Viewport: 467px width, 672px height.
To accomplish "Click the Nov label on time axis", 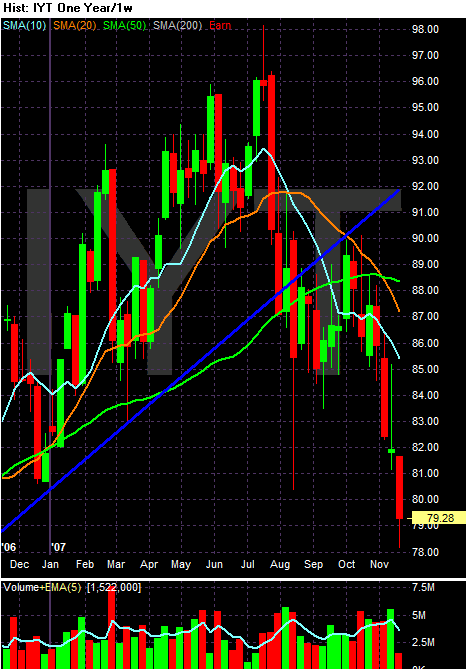I will [379, 564].
